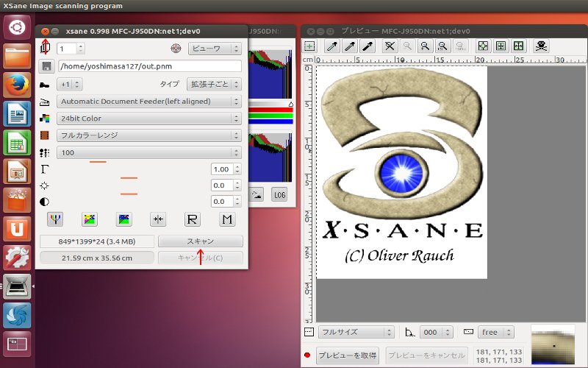Open the workspace switcher in the launcher
The height and width of the screenshot is (368, 588).
click(x=17, y=344)
